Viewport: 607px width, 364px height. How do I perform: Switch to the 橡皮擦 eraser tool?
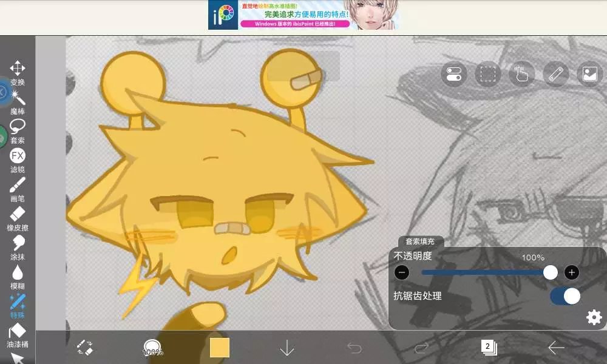[x=18, y=219]
